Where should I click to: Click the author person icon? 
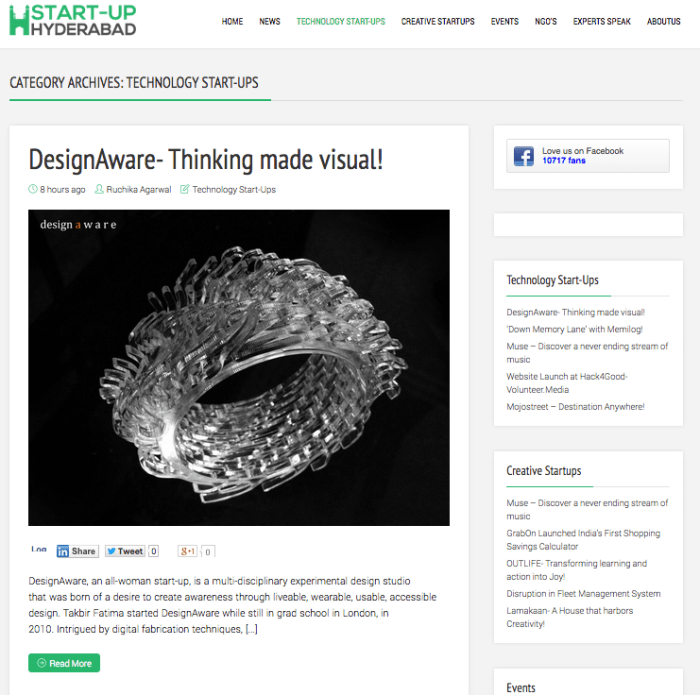tap(99, 189)
